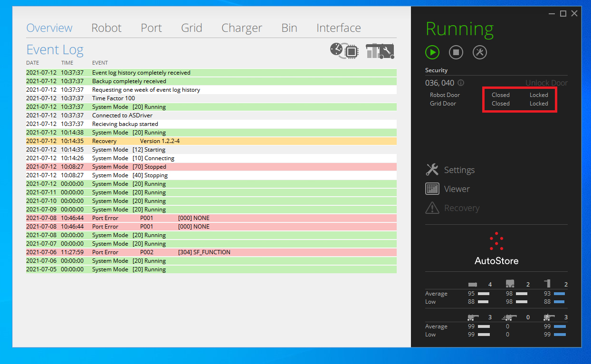Open the Viewer grid icon

[x=432, y=189]
